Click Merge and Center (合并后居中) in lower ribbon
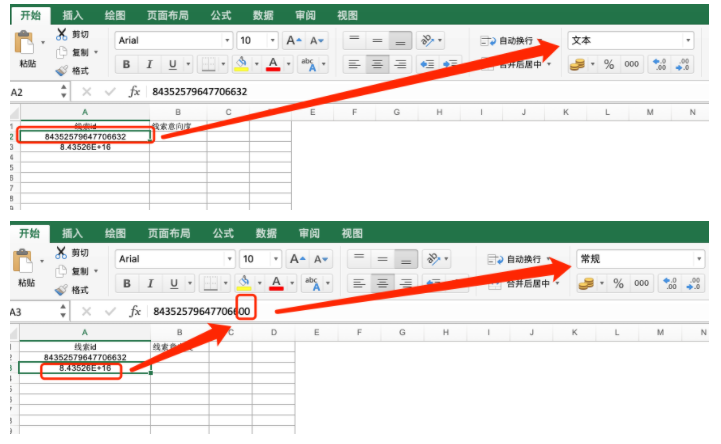 pyautogui.click(x=525, y=283)
